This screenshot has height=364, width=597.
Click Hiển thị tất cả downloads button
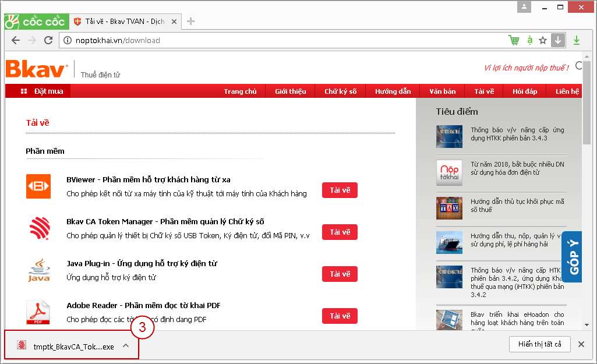pyautogui.click(x=539, y=344)
